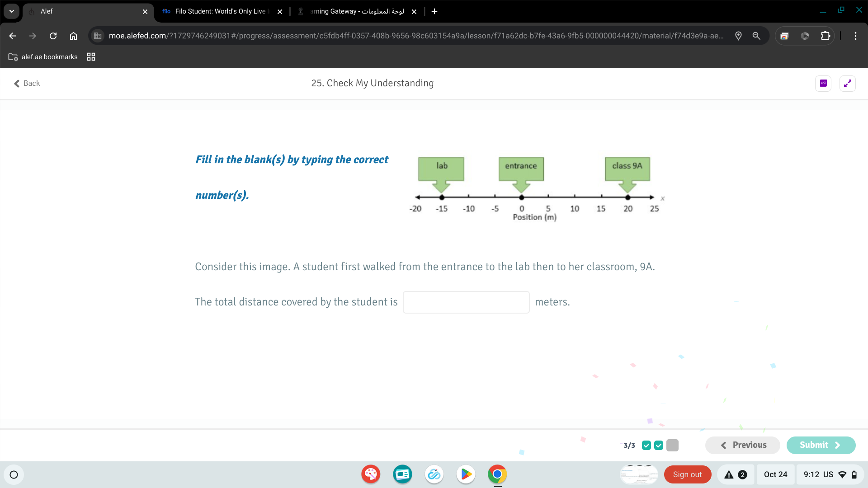The width and height of the screenshot is (868, 488).
Task: Click the Submit button
Action: point(821,445)
